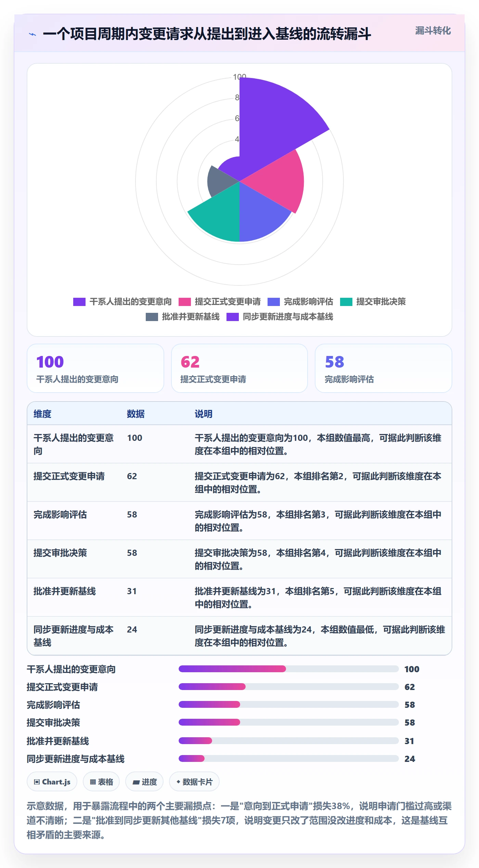Click the teal polar chart segment
This screenshot has height=868, width=479.
(x=219, y=216)
